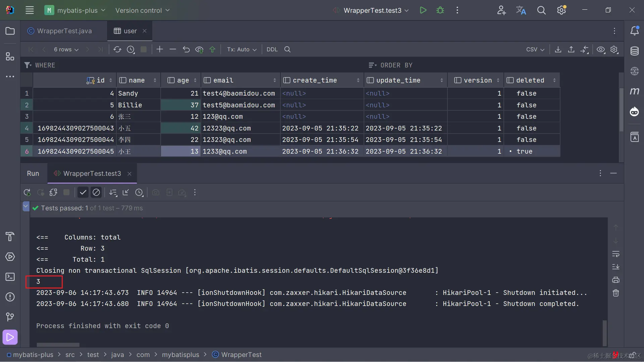
Task: Toggle the table view eye icon
Action: pyautogui.click(x=601, y=49)
